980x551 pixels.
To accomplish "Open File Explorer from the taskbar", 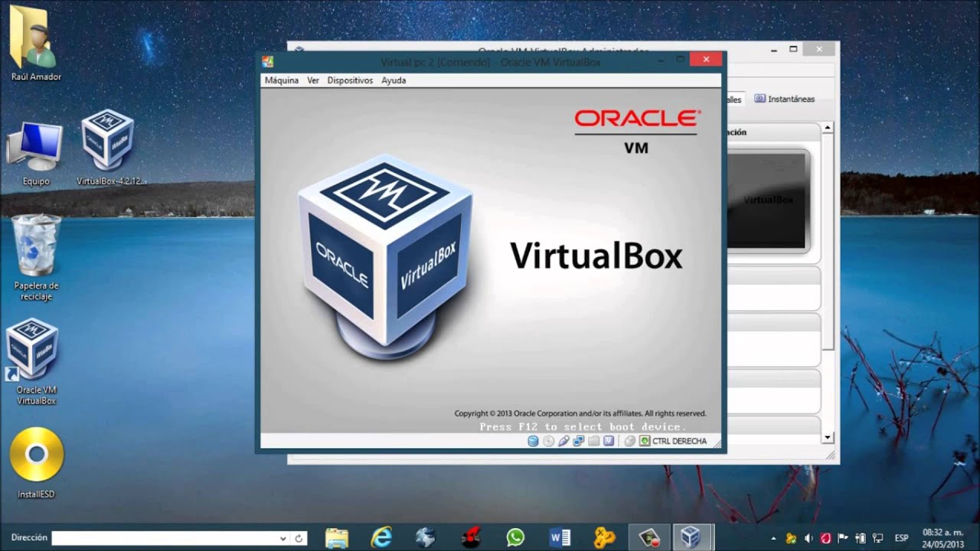I will click(x=337, y=537).
